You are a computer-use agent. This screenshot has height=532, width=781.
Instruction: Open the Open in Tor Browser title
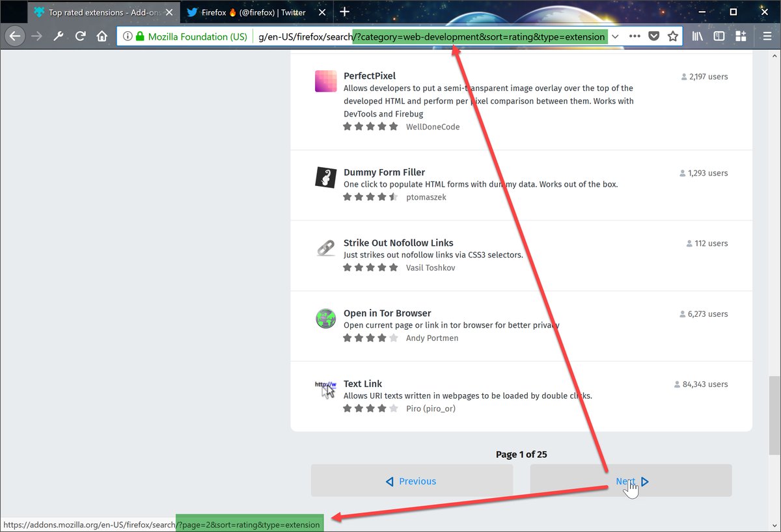[387, 313]
